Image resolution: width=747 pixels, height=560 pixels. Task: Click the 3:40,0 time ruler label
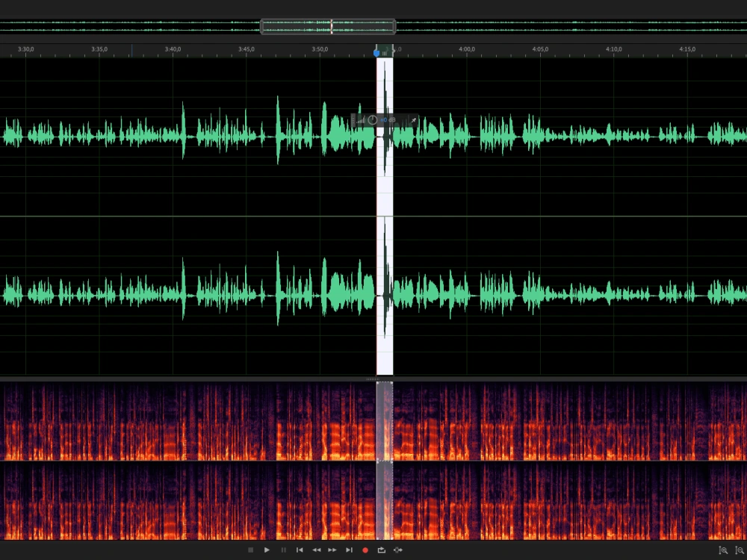pyautogui.click(x=173, y=49)
